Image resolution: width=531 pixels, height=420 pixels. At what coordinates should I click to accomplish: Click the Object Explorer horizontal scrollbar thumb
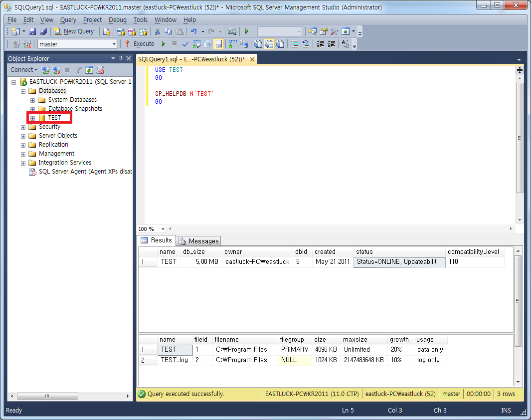click(x=47, y=396)
